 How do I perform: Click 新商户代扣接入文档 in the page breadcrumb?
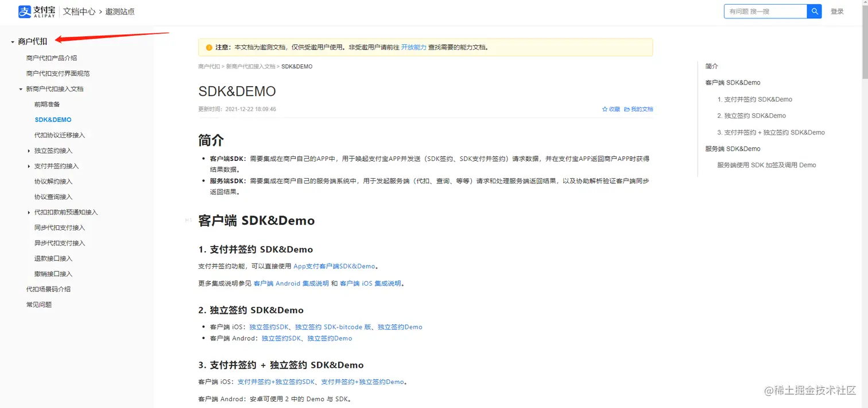pos(250,67)
